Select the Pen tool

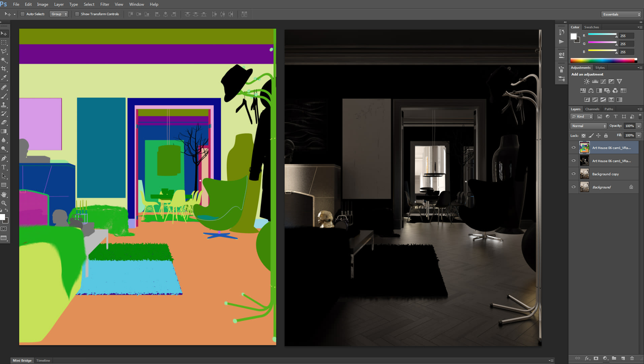pos(4,158)
